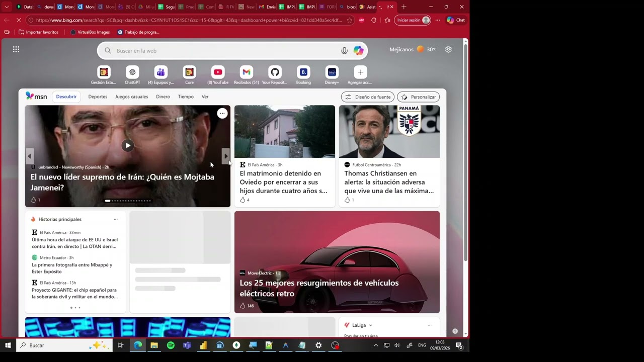The height and width of the screenshot is (362, 644).
Task: Open the apps grid launcher icon
Action: click(x=16, y=49)
